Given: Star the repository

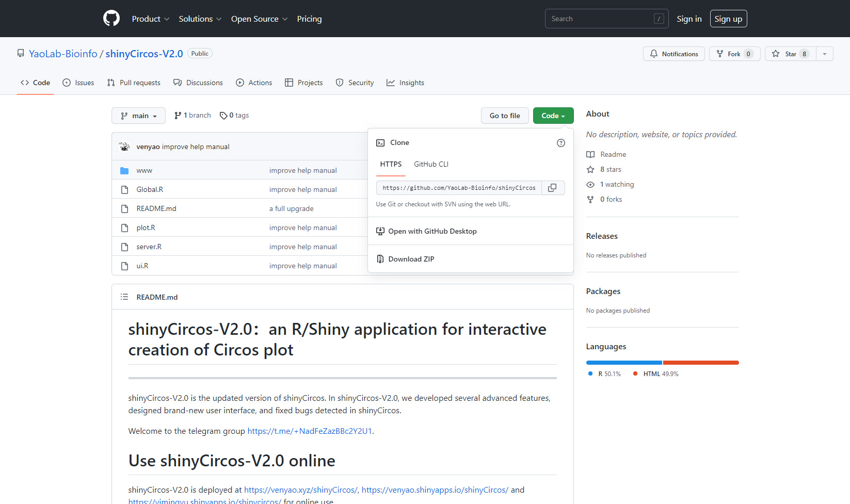Looking at the screenshot, I should point(790,54).
